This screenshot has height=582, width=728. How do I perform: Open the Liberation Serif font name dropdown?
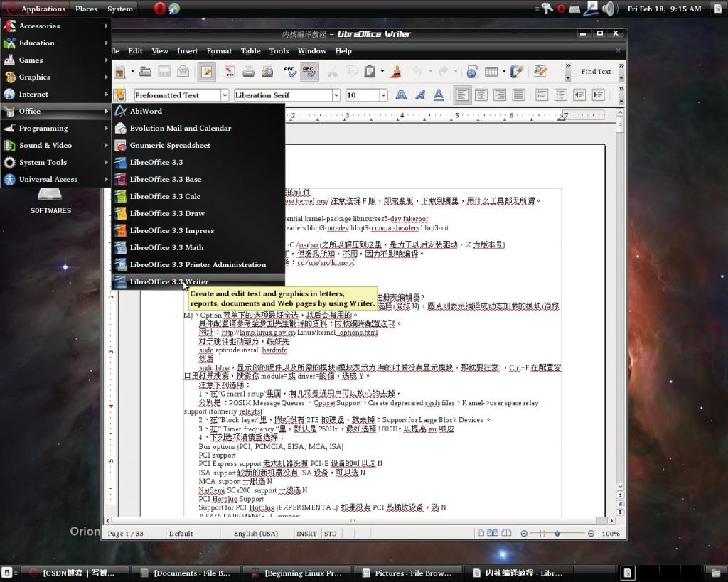click(287, 95)
